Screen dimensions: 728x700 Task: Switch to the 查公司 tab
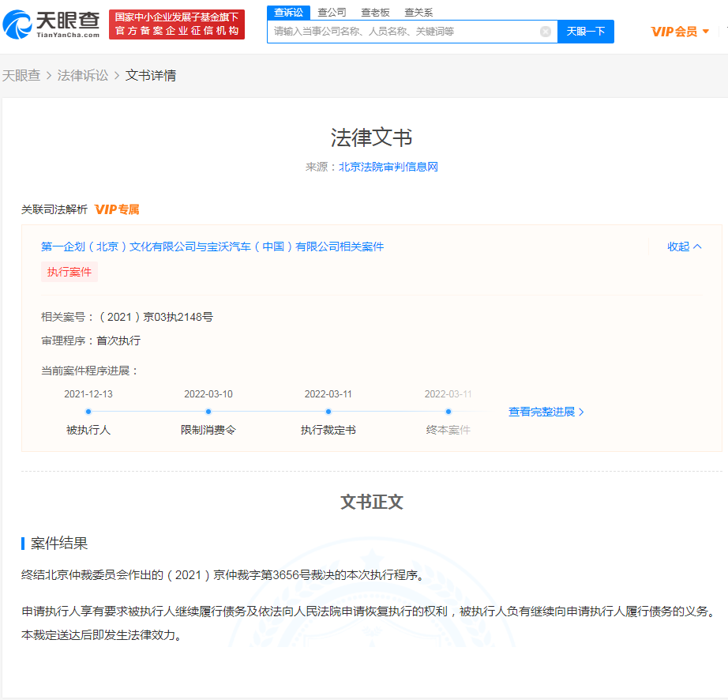332,13
